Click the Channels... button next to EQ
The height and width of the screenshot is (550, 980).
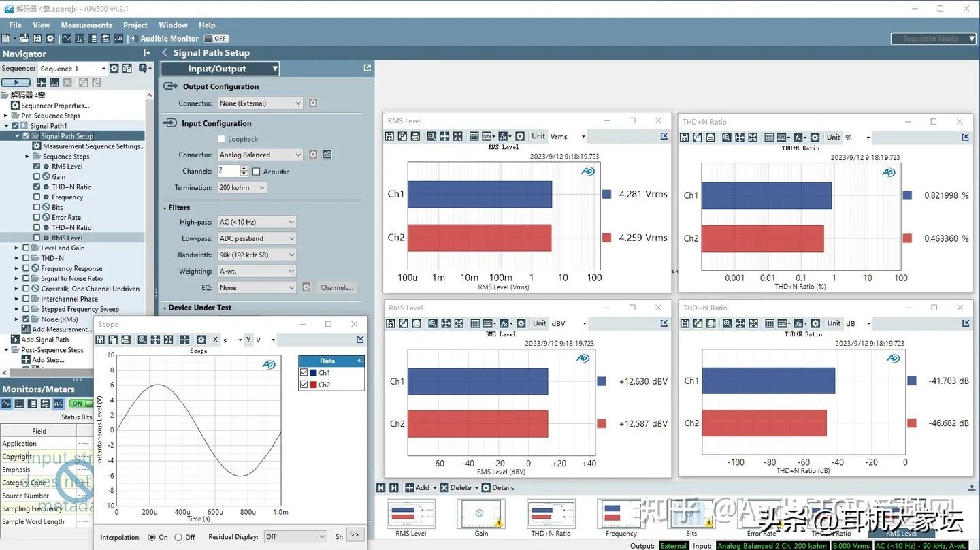(337, 288)
